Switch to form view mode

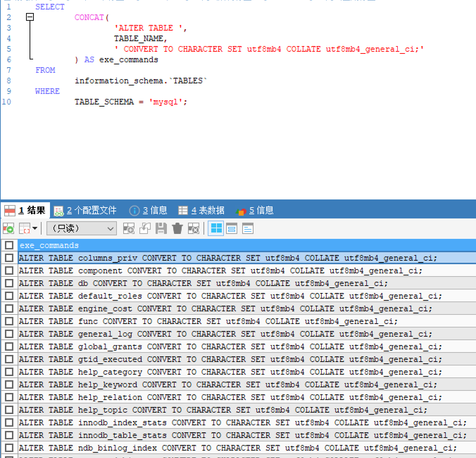[232, 229]
